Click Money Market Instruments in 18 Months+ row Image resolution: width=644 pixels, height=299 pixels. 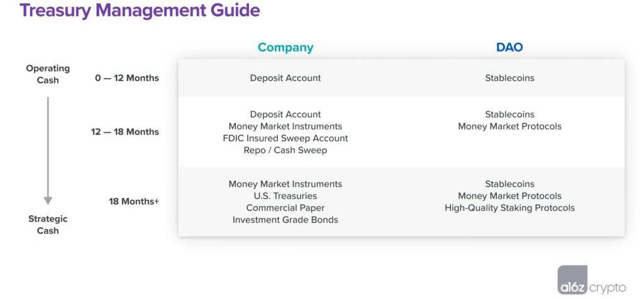285,184
